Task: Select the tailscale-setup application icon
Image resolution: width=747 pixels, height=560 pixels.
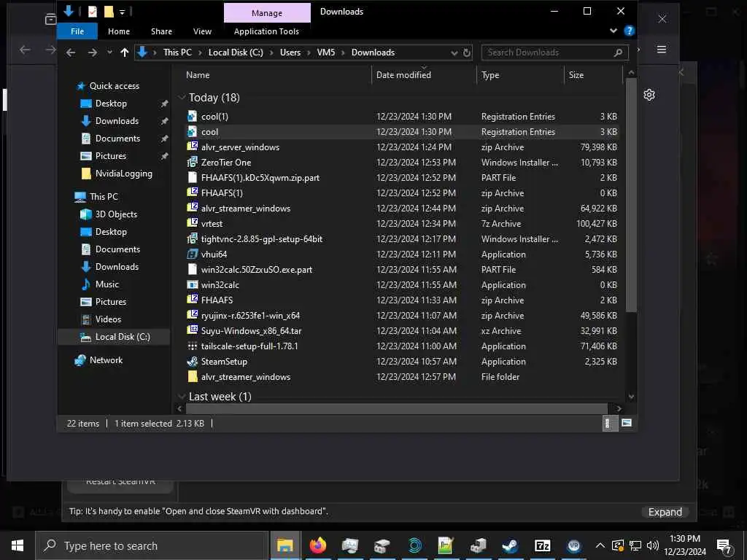Action: pyautogui.click(x=192, y=346)
